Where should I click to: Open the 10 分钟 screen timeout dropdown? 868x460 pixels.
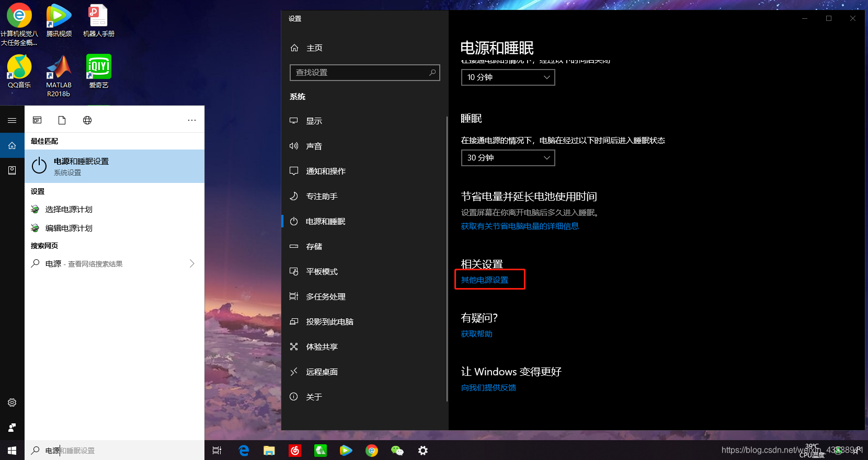[508, 77]
